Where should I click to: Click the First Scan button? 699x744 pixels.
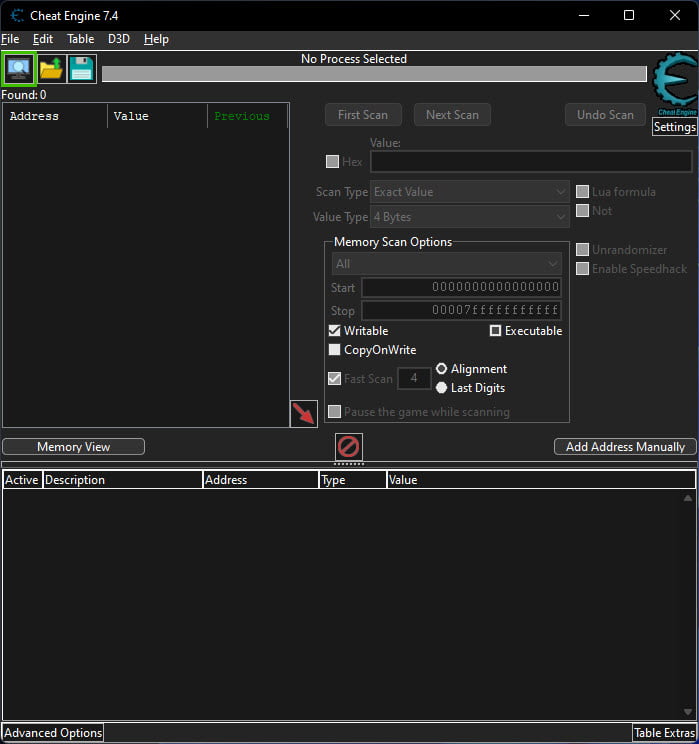pyautogui.click(x=363, y=115)
